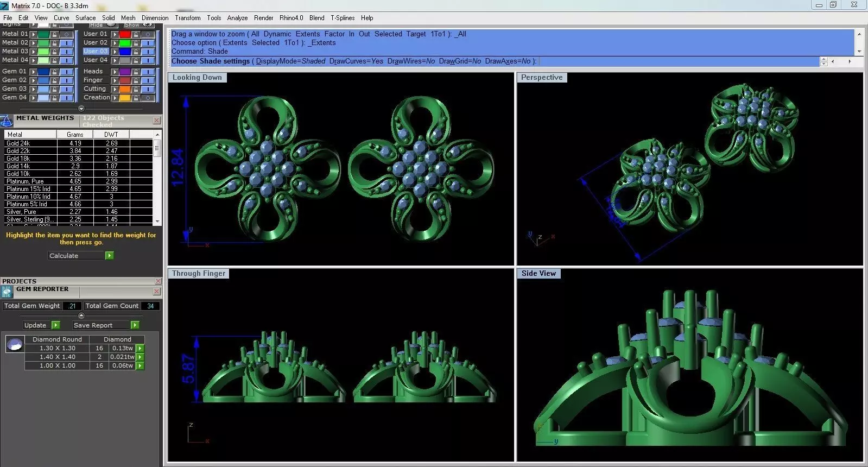This screenshot has width=868, height=467.
Task: Click the DrawWires=No command option
Action: [x=411, y=61]
